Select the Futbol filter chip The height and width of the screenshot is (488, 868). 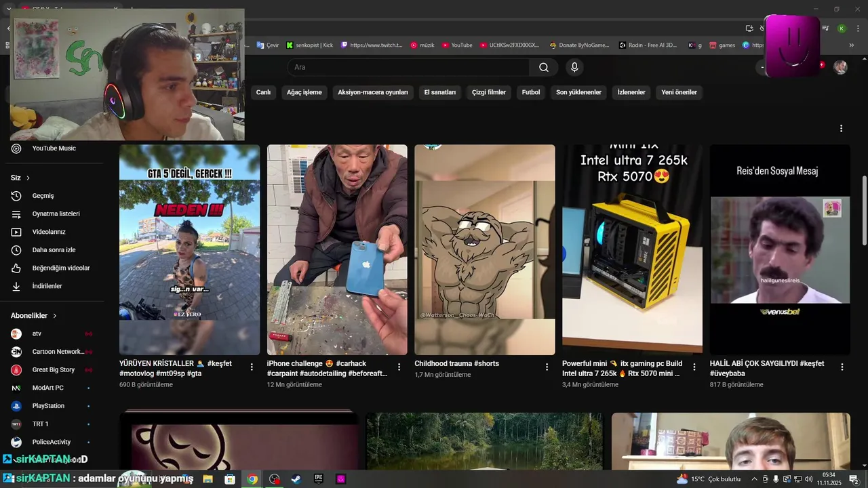pos(531,92)
